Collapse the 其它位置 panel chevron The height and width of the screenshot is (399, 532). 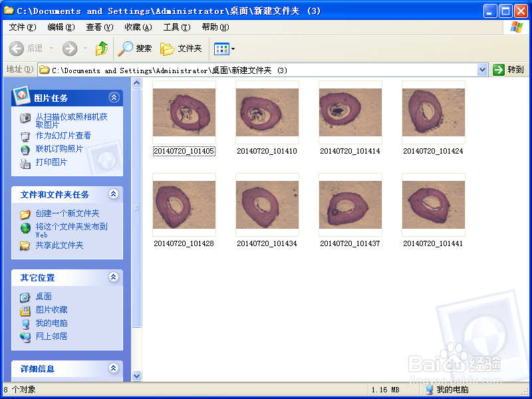coord(114,277)
